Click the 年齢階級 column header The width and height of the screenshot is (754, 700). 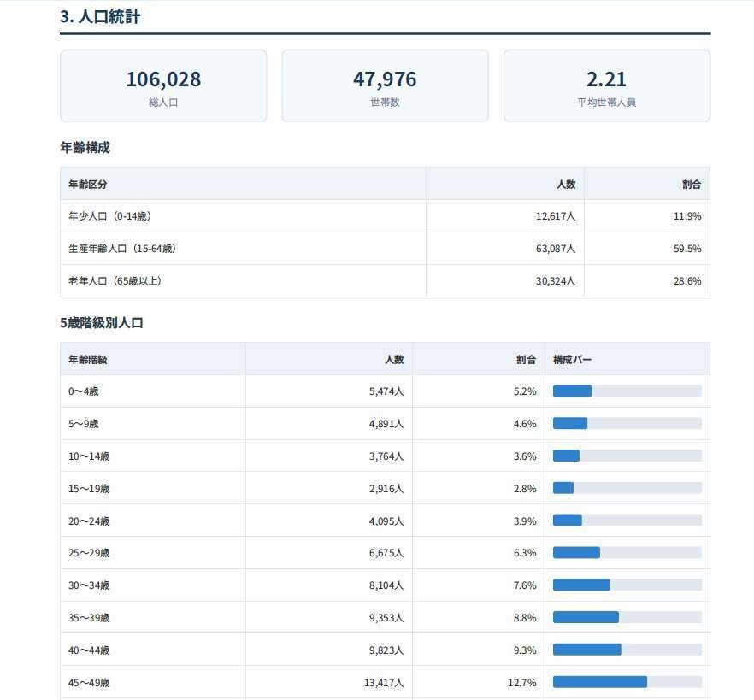pyautogui.click(x=87, y=359)
